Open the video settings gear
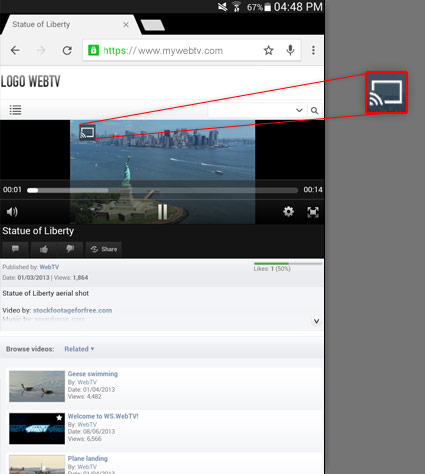The height and width of the screenshot is (474, 425). coord(288,212)
